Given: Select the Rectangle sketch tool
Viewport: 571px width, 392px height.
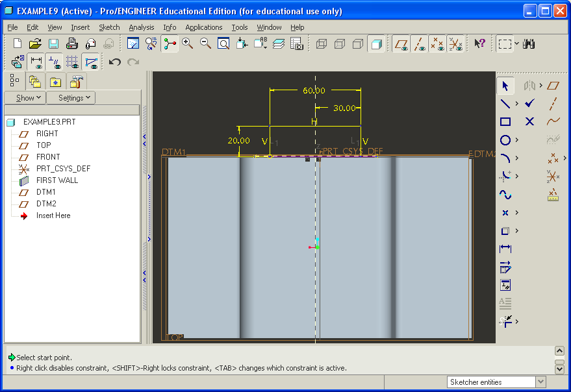Looking at the screenshot, I should click(505, 121).
